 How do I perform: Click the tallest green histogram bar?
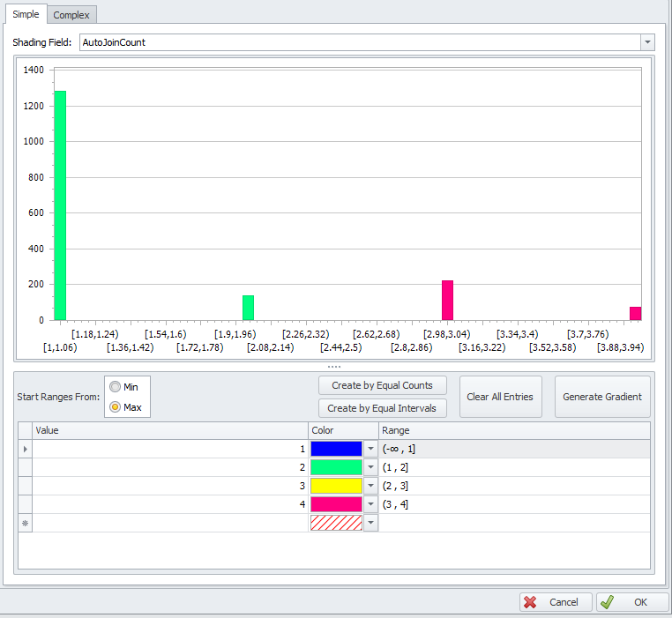tap(60, 205)
